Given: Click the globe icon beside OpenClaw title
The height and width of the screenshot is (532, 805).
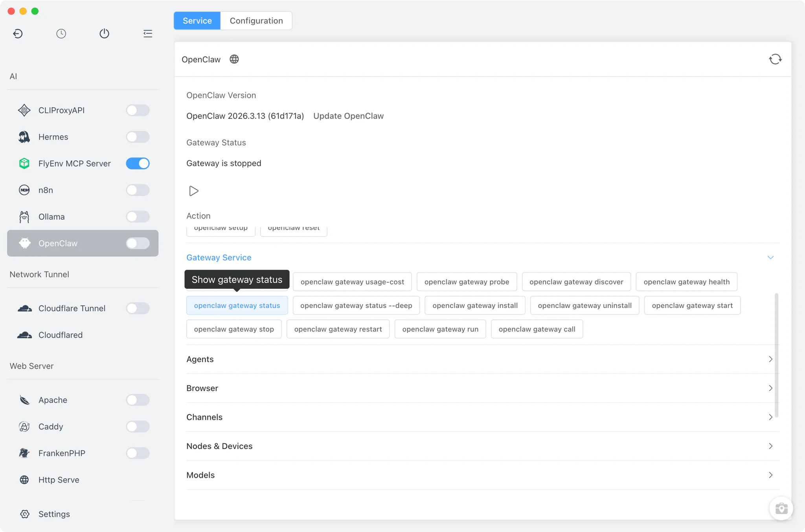Looking at the screenshot, I should pyautogui.click(x=234, y=59).
